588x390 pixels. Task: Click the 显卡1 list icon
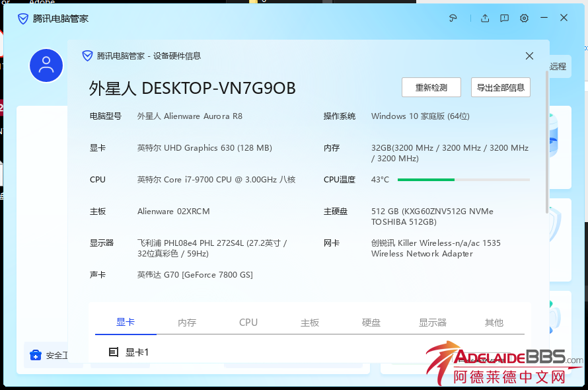pos(114,352)
